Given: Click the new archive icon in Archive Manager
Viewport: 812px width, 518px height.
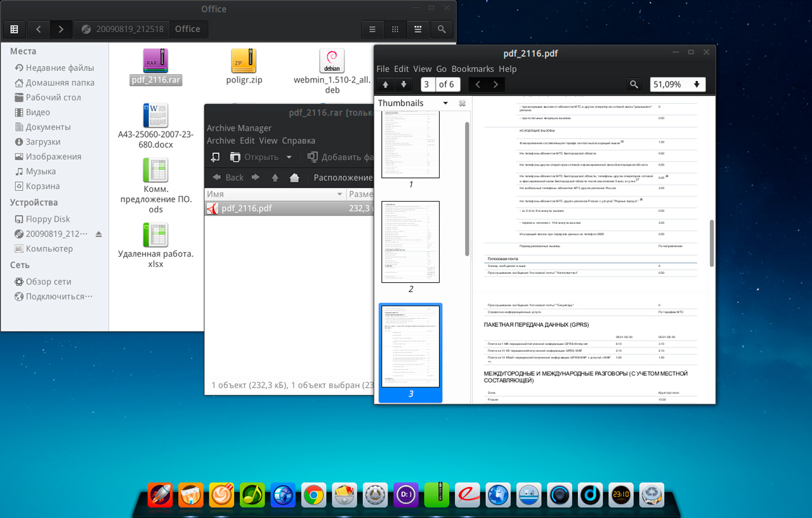Looking at the screenshot, I should coord(216,157).
